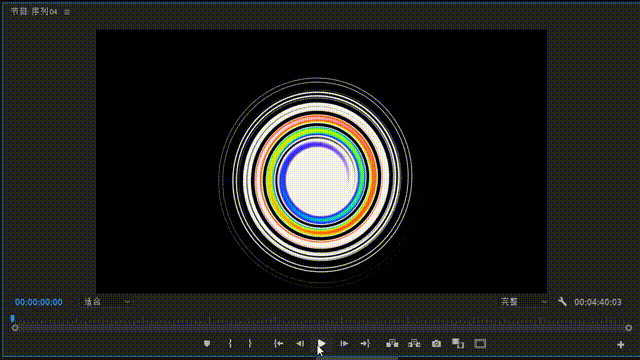This screenshot has height=360, width=640.
Task: Click the duration timecode 00:04:40:03
Action: click(598, 302)
